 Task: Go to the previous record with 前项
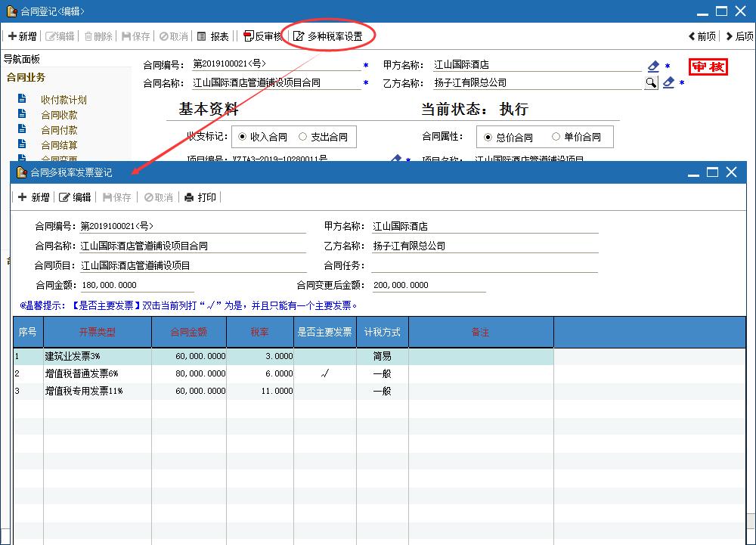[702, 36]
